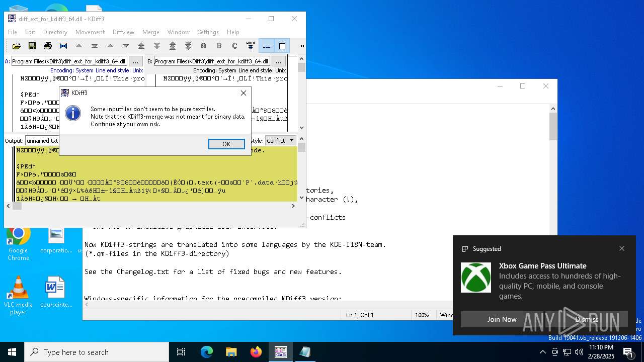Go to current delta icon
The width and height of the screenshot is (644, 362).
63,46
